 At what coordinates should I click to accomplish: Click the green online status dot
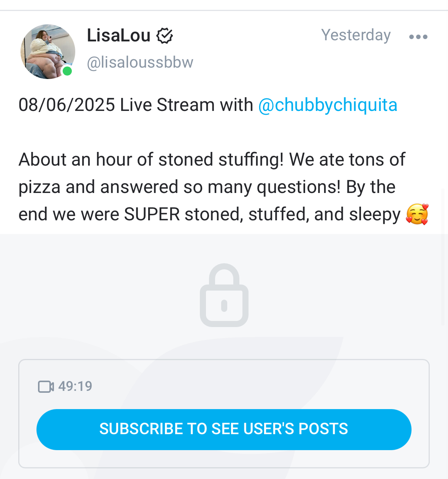(67, 71)
